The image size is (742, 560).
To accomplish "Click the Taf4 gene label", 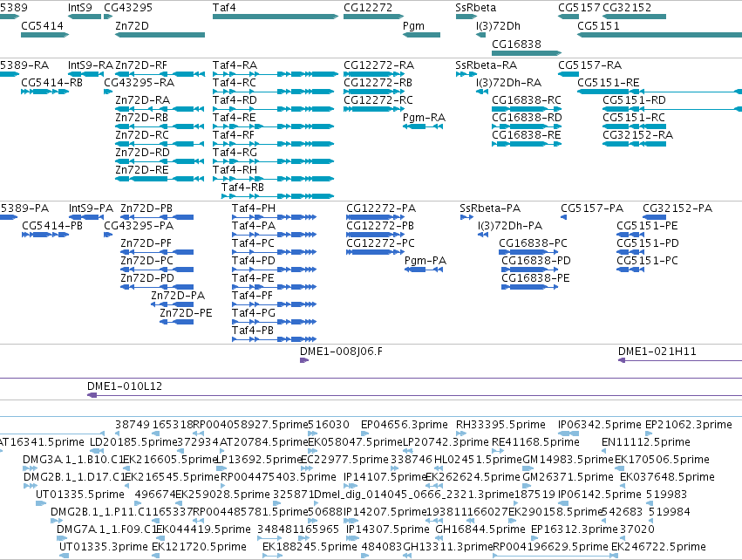I will click(224, 8).
